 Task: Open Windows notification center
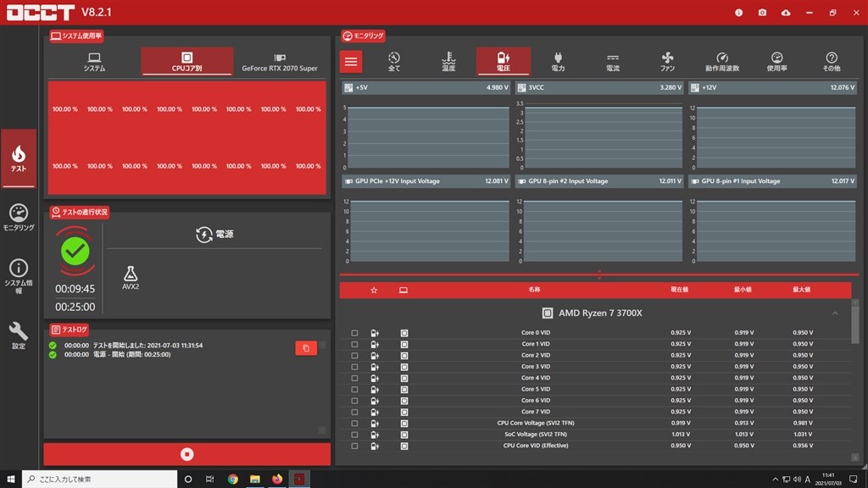tap(853, 480)
